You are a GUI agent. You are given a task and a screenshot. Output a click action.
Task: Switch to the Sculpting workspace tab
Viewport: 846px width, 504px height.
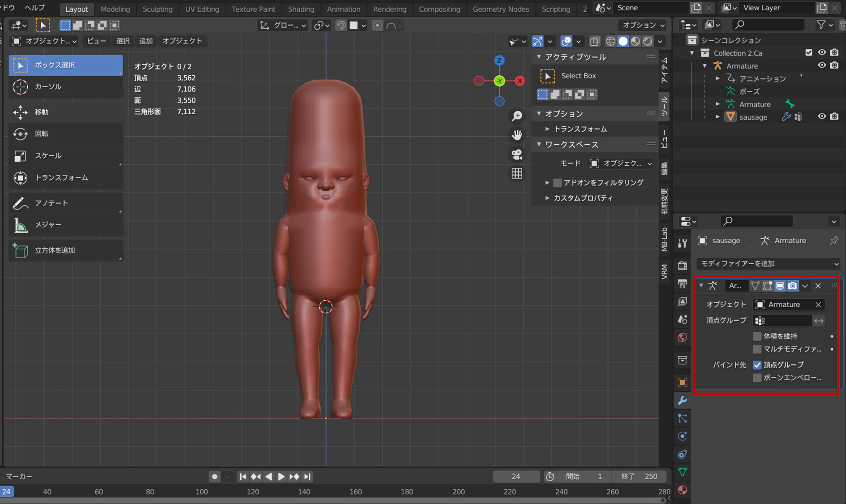click(157, 9)
